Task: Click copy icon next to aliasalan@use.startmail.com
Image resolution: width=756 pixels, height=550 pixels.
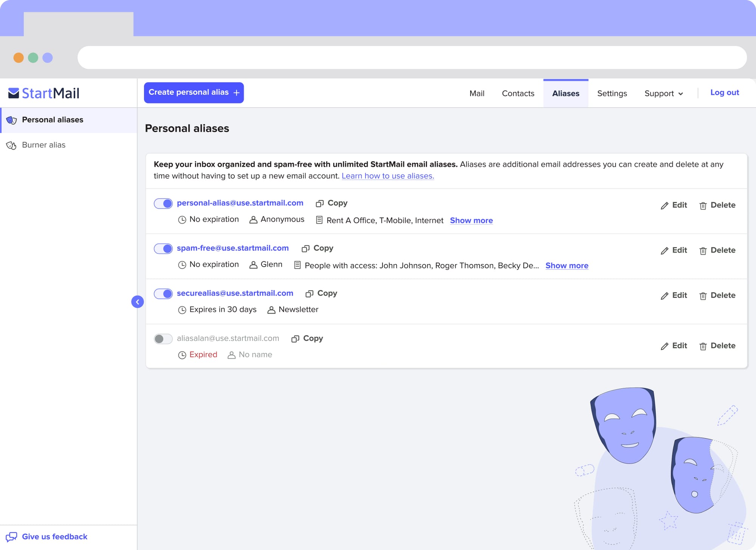Action: (x=295, y=339)
